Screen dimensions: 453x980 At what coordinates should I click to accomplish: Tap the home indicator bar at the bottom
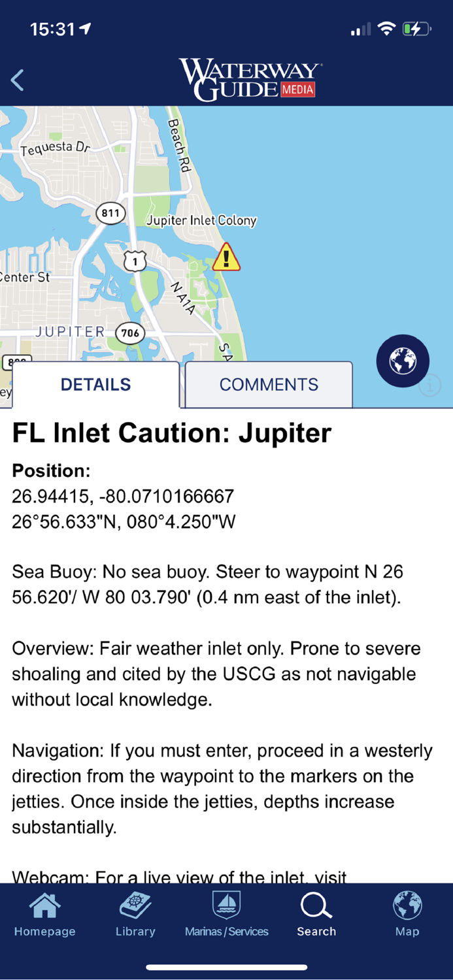click(x=226, y=967)
